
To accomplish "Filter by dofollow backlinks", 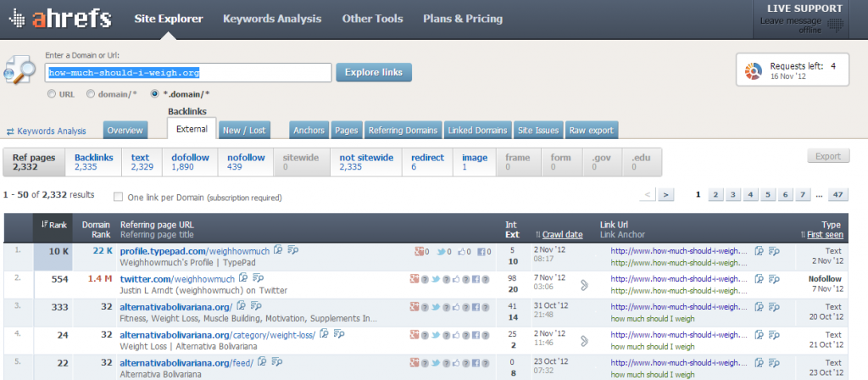I will pyautogui.click(x=190, y=162).
